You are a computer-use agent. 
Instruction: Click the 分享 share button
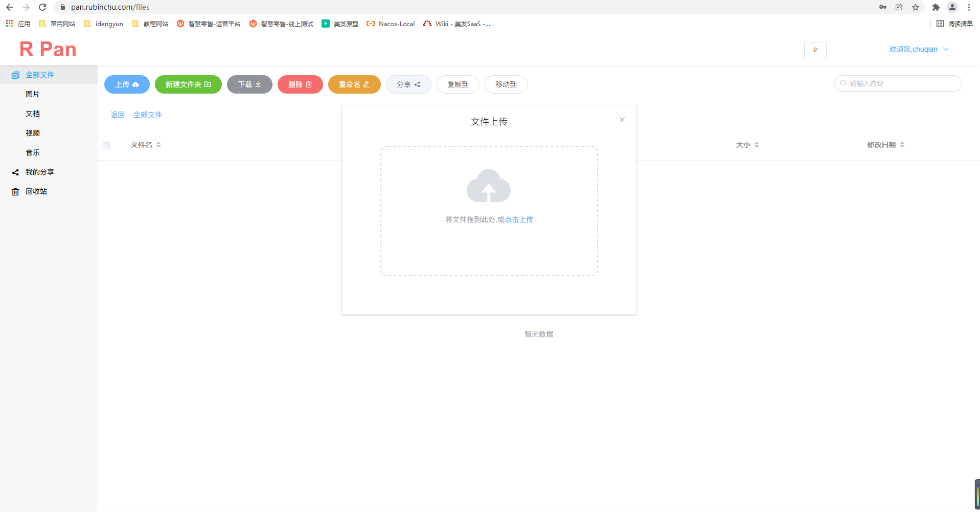pos(408,84)
